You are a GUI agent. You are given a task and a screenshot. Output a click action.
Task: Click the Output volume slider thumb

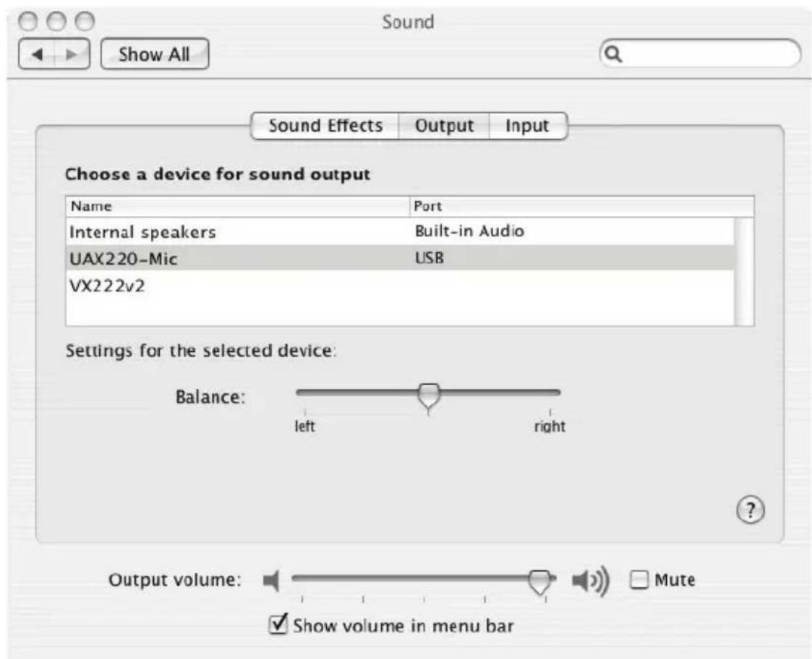pos(539,582)
